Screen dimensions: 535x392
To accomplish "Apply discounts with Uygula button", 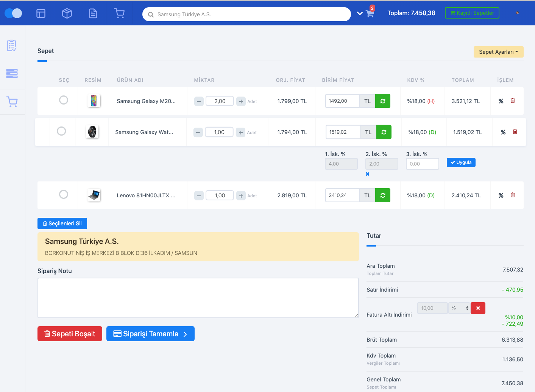I will pos(461,162).
